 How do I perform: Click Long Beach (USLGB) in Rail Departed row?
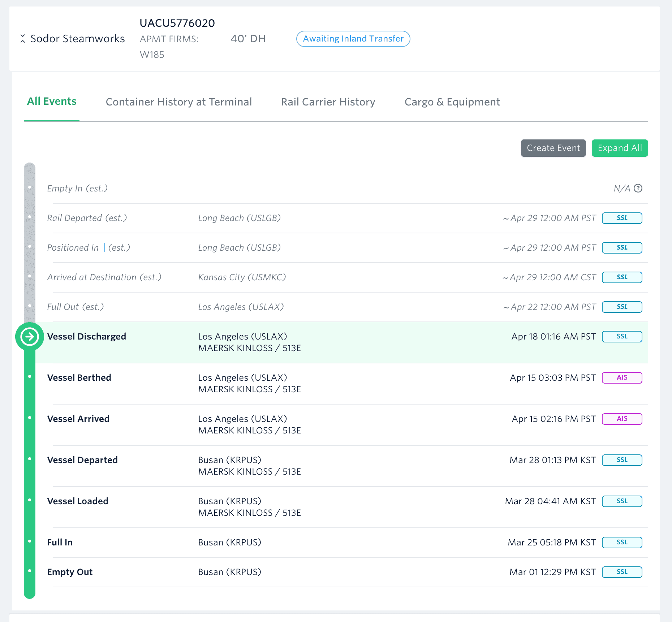point(240,218)
